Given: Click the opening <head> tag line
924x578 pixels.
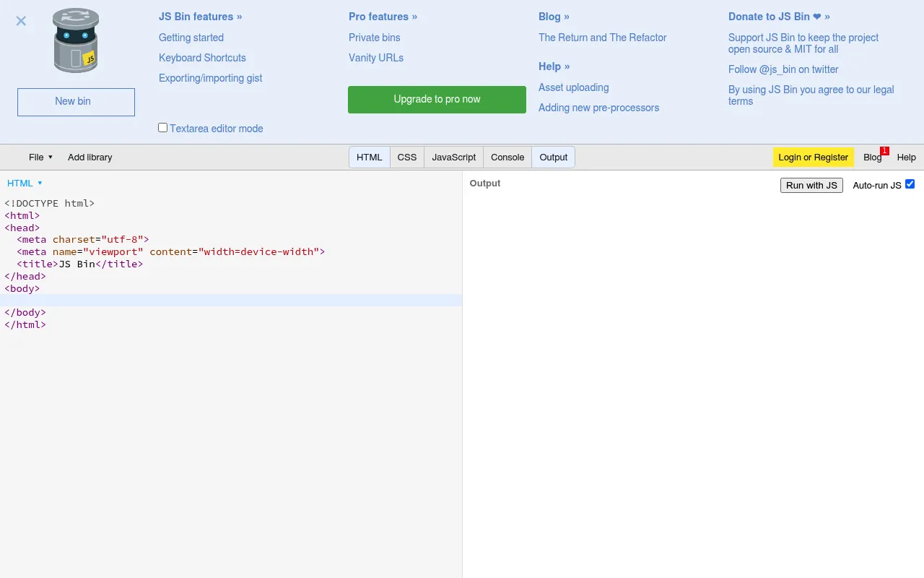Looking at the screenshot, I should [x=22, y=228].
